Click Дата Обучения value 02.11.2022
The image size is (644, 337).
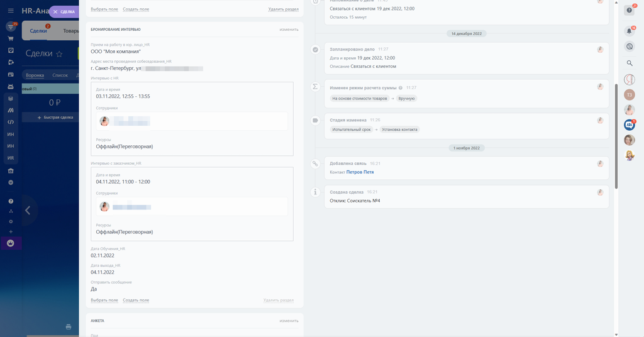(103, 255)
